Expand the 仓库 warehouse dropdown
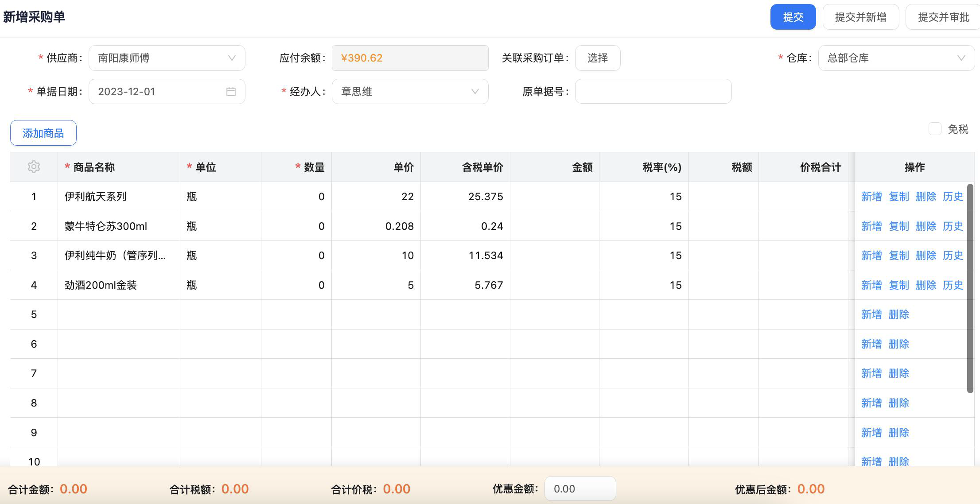The width and height of the screenshot is (980, 504). tap(961, 58)
